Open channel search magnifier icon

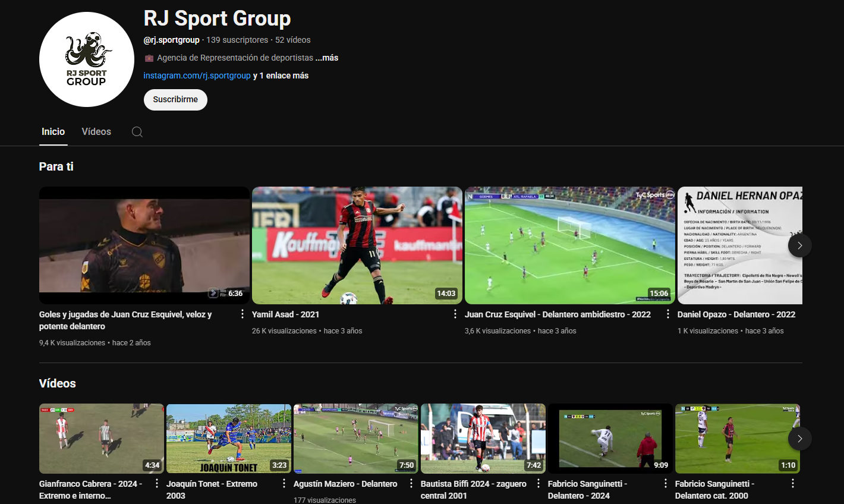pos(137,132)
